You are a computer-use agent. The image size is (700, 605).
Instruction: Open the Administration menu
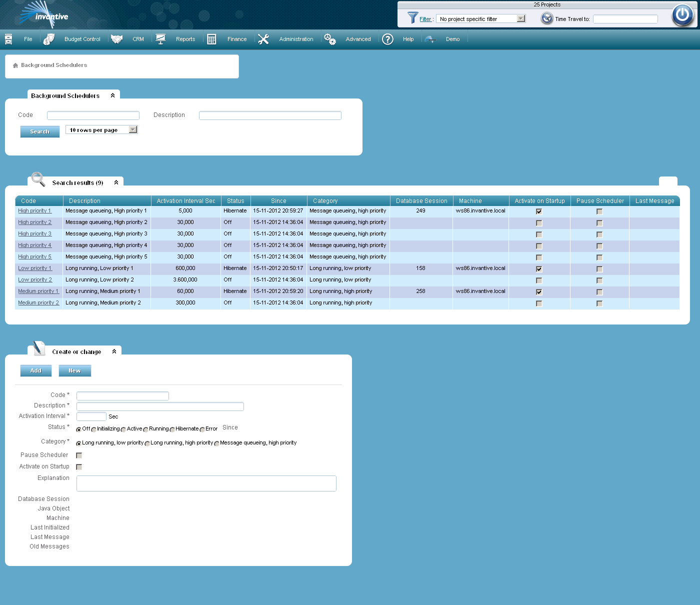[296, 39]
